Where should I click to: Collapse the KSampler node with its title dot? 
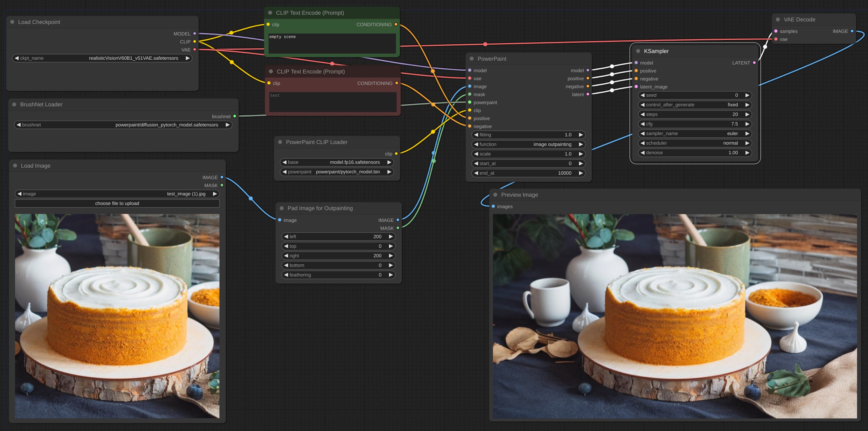638,51
